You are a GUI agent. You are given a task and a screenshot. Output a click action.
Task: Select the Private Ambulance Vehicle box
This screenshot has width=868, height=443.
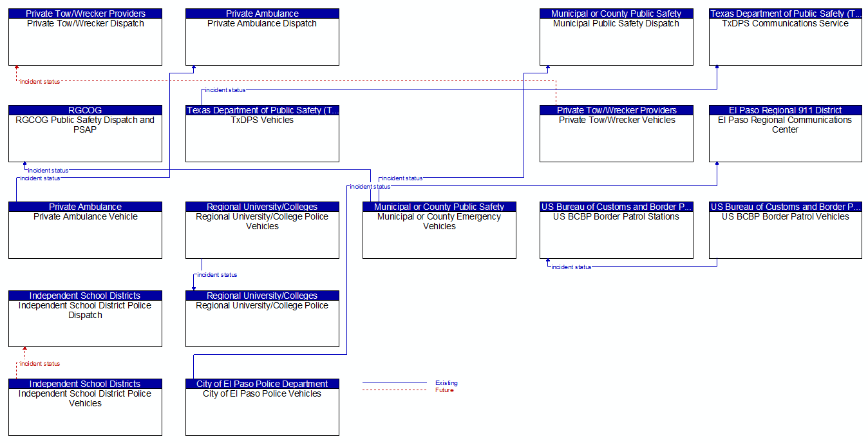[x=85, y=231]
